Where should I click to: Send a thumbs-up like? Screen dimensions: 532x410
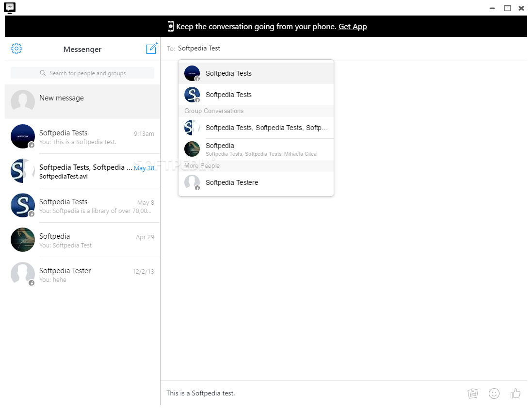(x=516, y=393)
